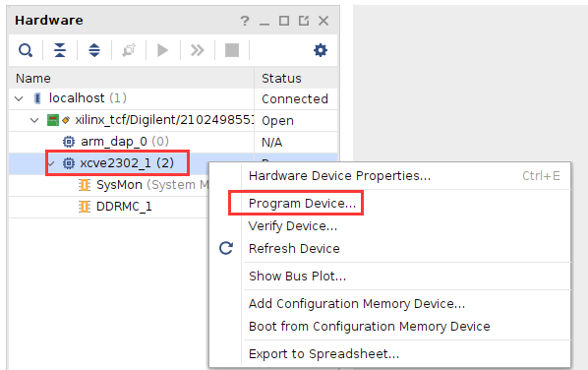Select DDRMC_1 in the hardware tree
The width and height of the screenshot is (588, 370).
[x=124, y=207]
